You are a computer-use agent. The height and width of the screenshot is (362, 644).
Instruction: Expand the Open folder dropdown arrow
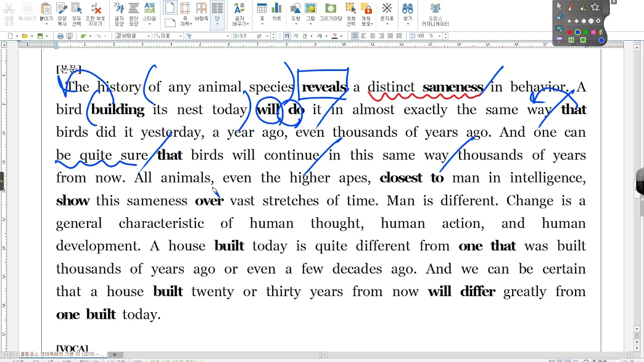point(32,36)
